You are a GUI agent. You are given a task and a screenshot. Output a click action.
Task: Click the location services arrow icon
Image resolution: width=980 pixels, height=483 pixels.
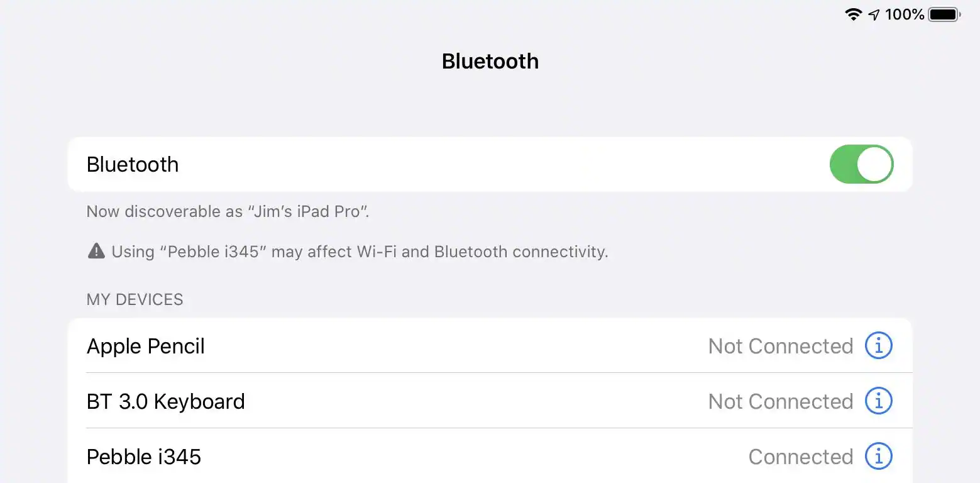874,14
